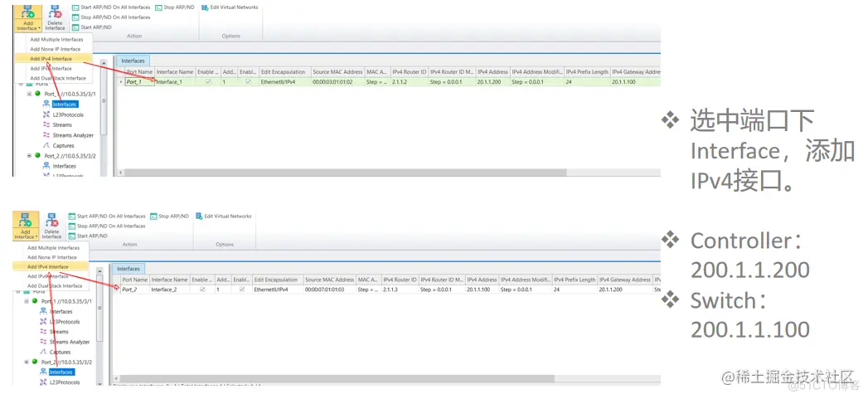
Task: Toggle first Enable checkbox for Interface_2
Action: coord(202,290)
